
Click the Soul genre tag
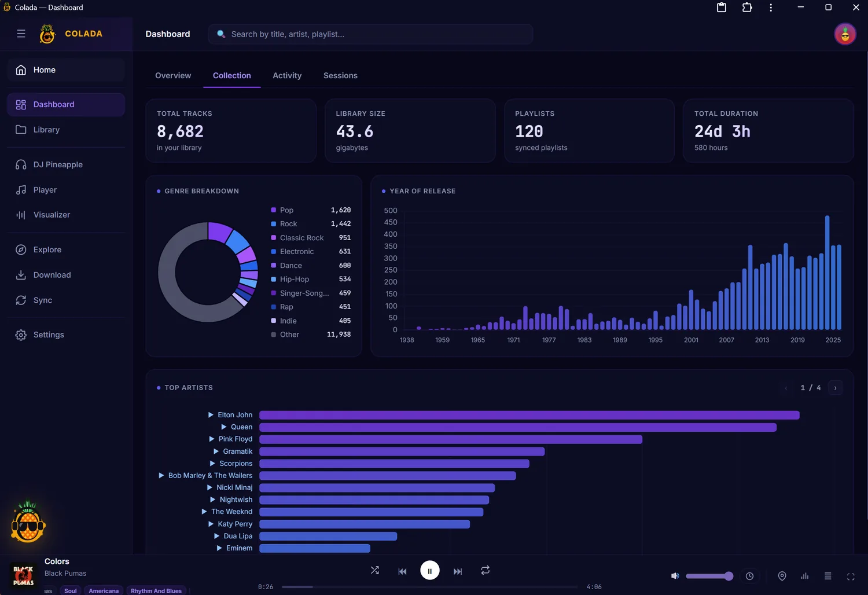71,591
